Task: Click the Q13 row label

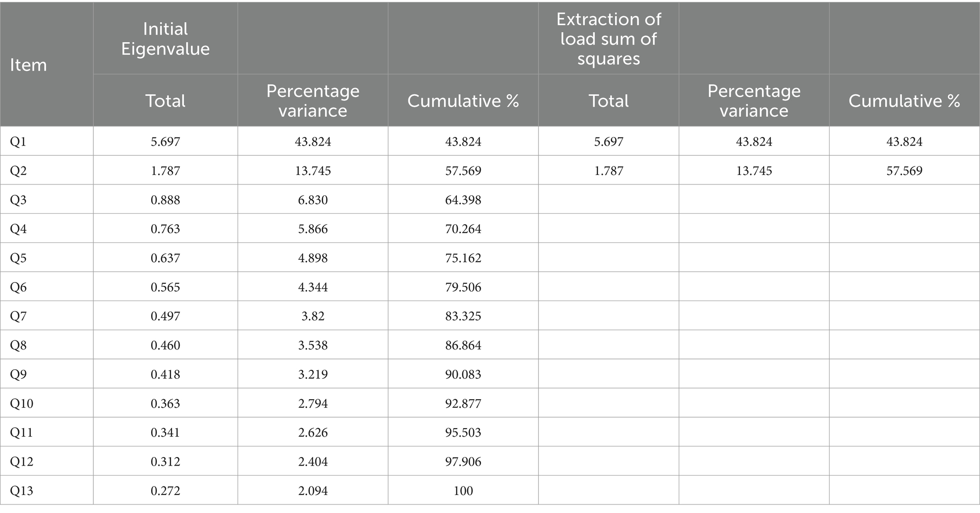Action: (22, 490)
